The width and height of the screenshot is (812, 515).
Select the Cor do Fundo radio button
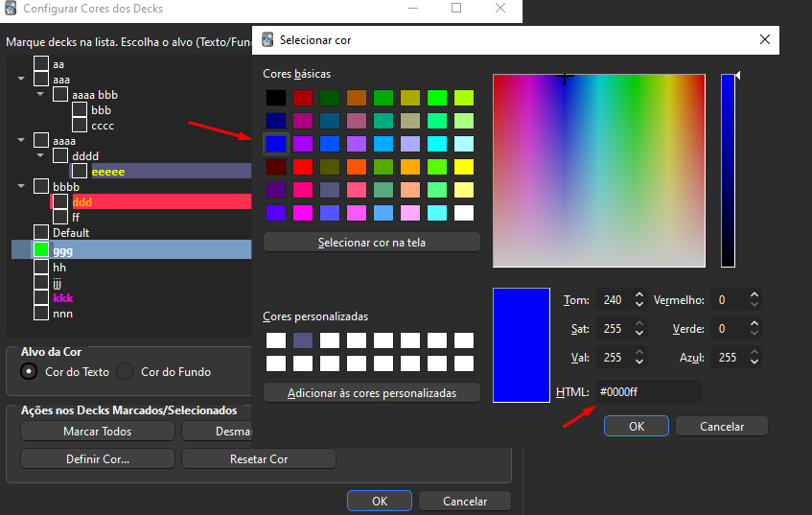[127, 371]
